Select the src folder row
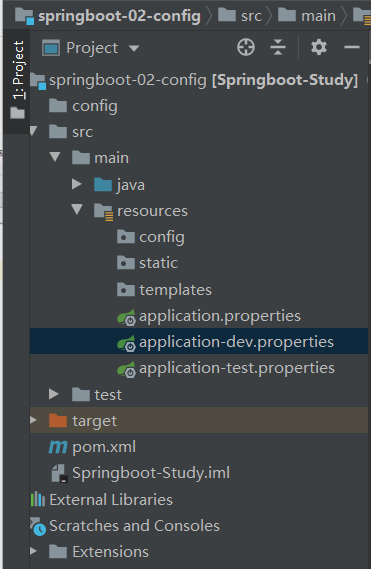The image size is (371, 569). pos(199,132)
